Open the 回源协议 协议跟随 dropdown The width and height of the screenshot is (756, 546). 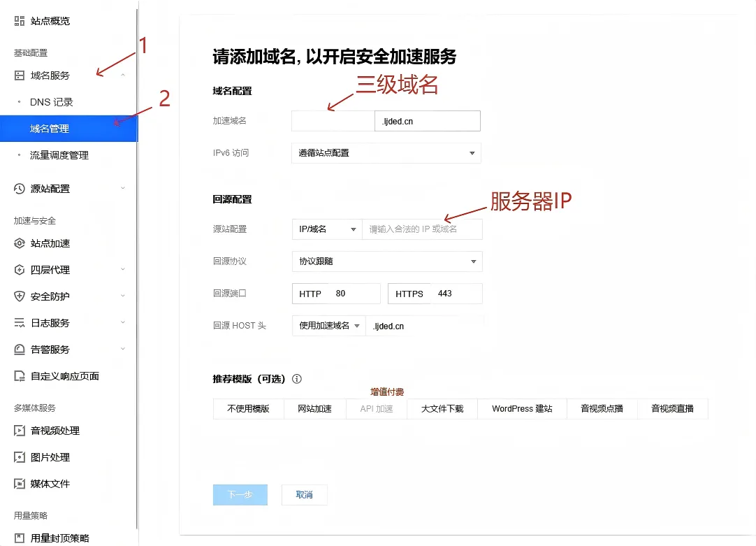386,261
